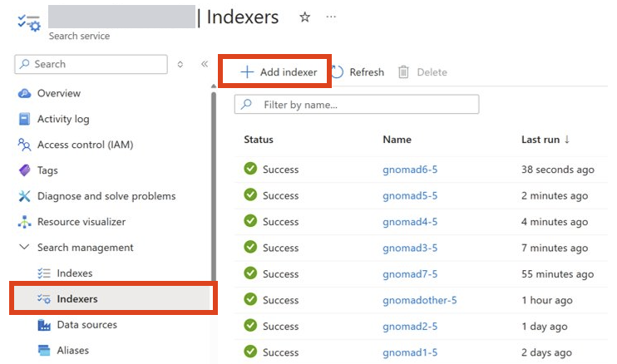The height and width of the screenshot is (364, 617).
Task: Open the more options ellipsis in header
Action: [331, 17]
